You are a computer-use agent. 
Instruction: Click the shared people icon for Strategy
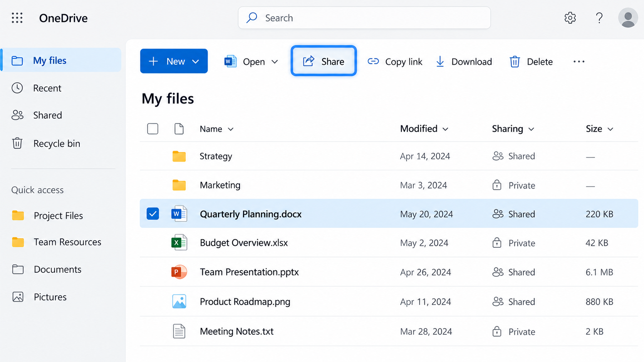coord(498,156)
